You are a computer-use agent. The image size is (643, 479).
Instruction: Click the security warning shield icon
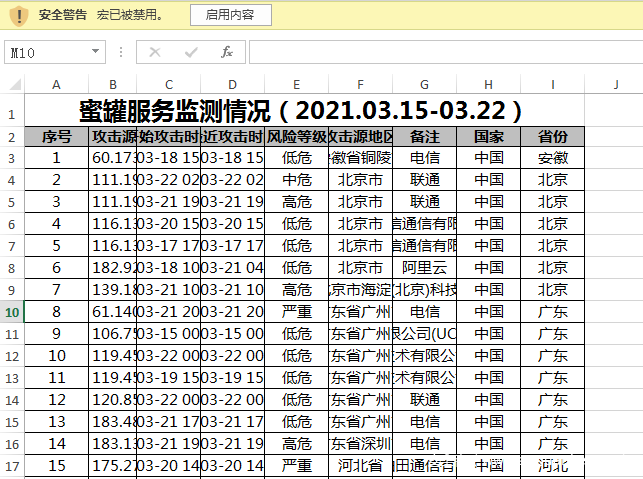tap(18, 16)
